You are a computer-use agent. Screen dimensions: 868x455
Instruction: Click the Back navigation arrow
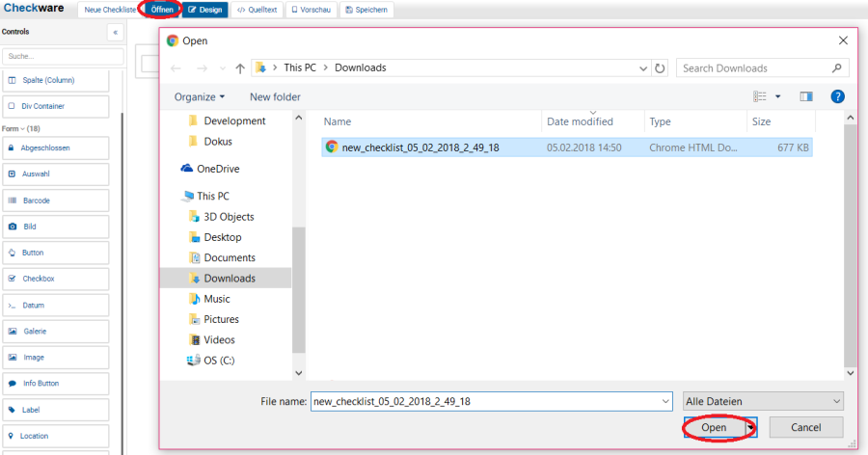click(176, 68)
